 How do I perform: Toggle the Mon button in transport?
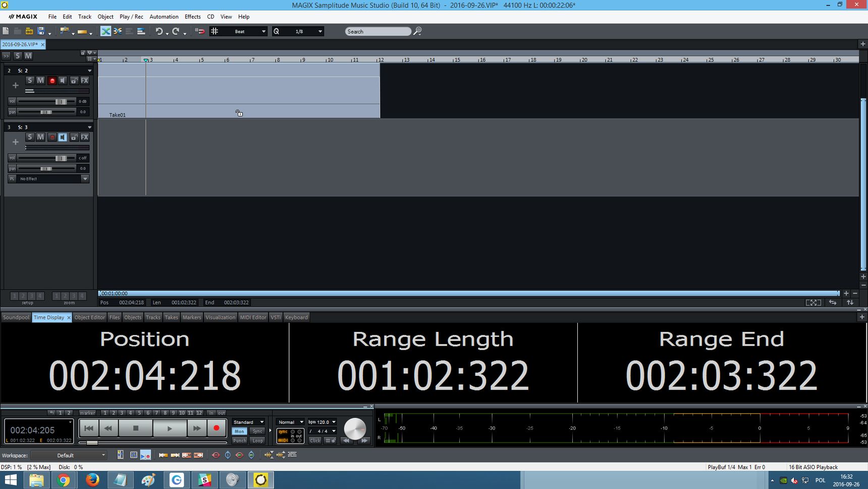pyautogui.click(x=239, y=431)
